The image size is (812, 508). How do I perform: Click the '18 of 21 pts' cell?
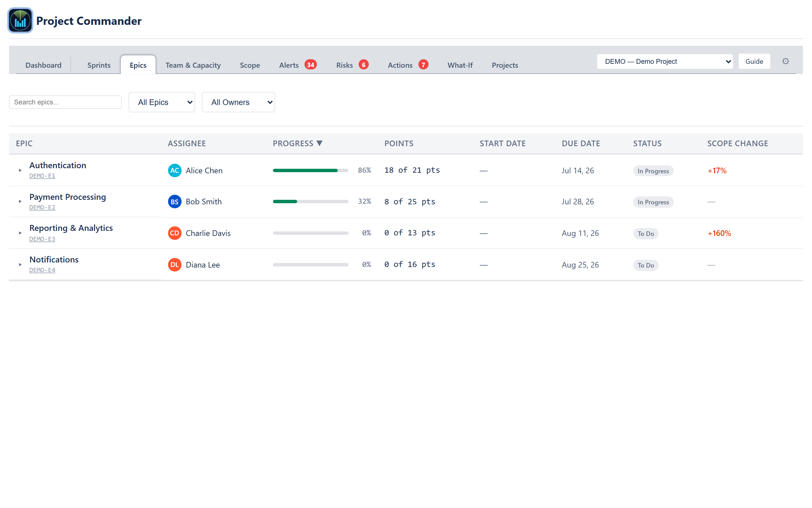[x=412, y=170]
